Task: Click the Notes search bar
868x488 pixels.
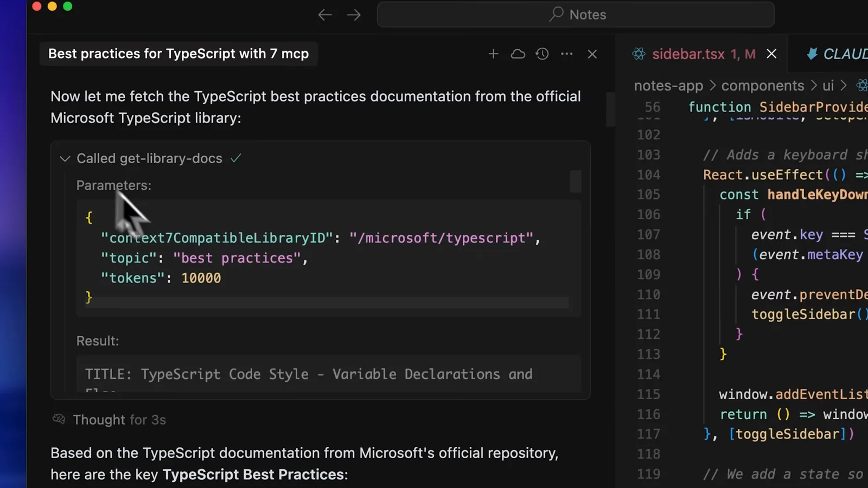Action: 576,15
